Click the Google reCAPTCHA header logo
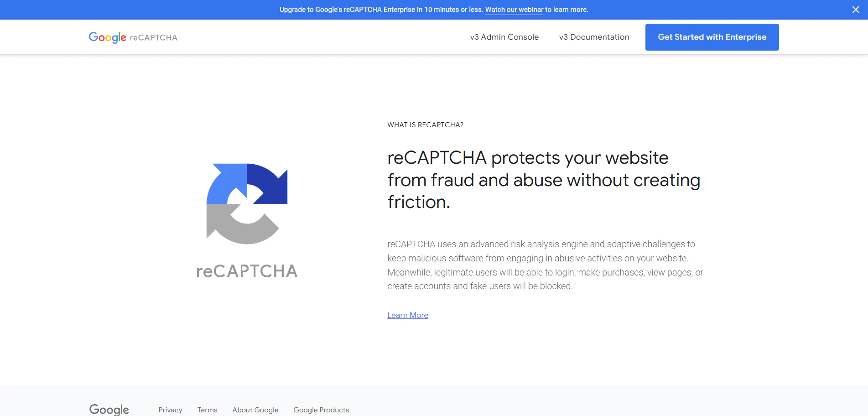The image size is (868, 416). 133,37
